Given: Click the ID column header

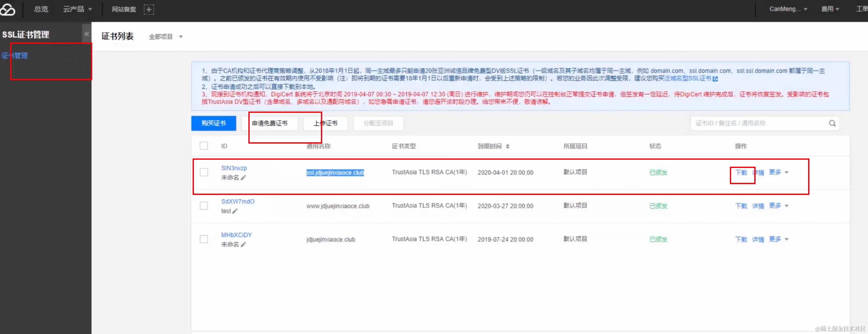Looking at the screenshot, I should pos(224,146).
